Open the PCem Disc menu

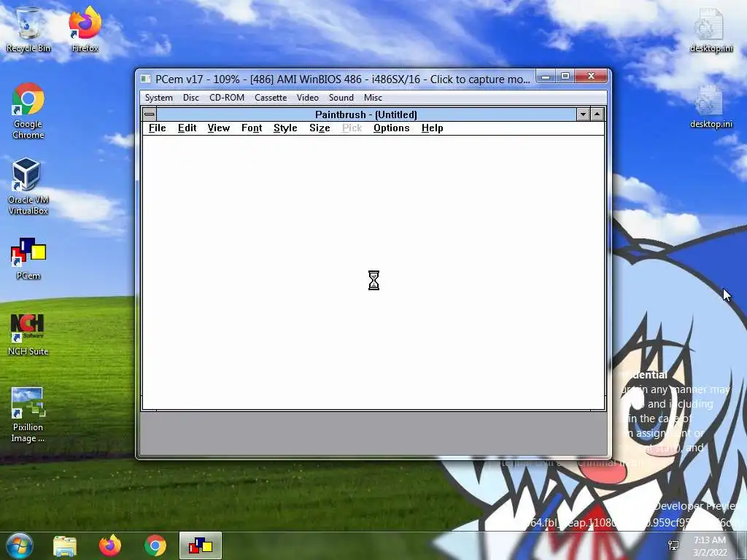(190, 98)
